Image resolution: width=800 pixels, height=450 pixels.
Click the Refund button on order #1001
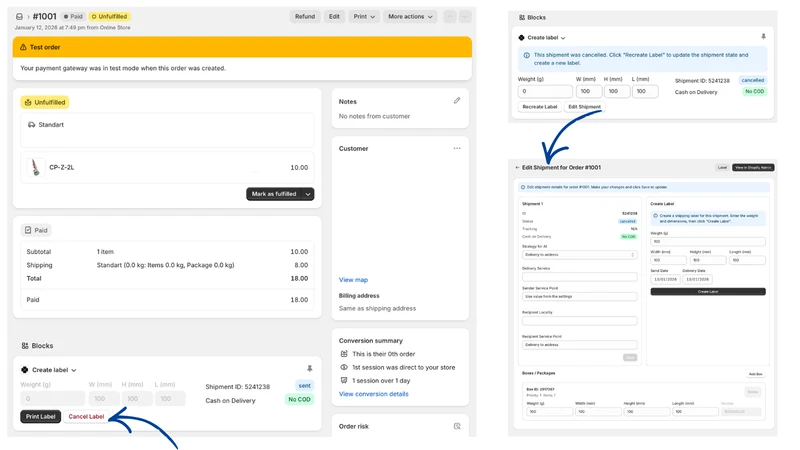305,16
